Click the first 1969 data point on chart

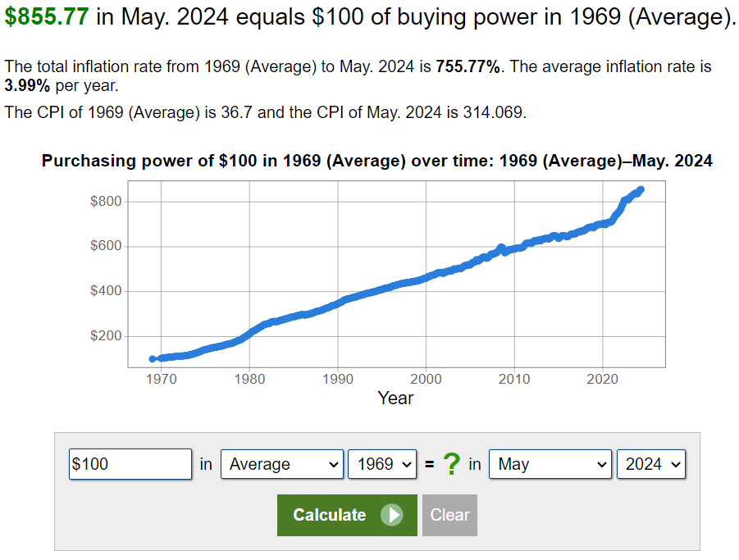click(x=153, y=358)
